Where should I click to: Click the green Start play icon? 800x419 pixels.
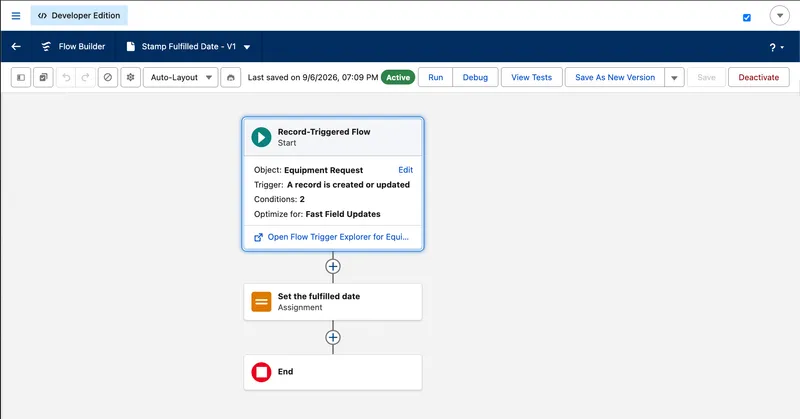tap(261, 137)
